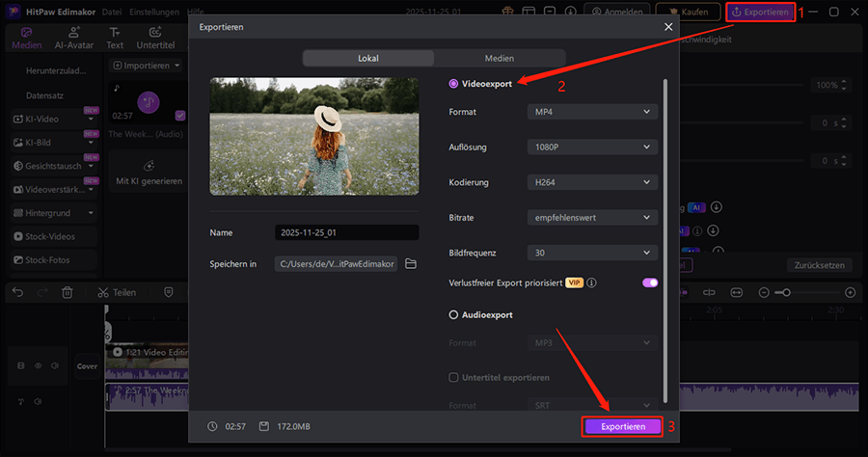Open the AI-Avatar panel icon
Image resolution: width=868 pixels, height=457 pixels.
point(74,37)
